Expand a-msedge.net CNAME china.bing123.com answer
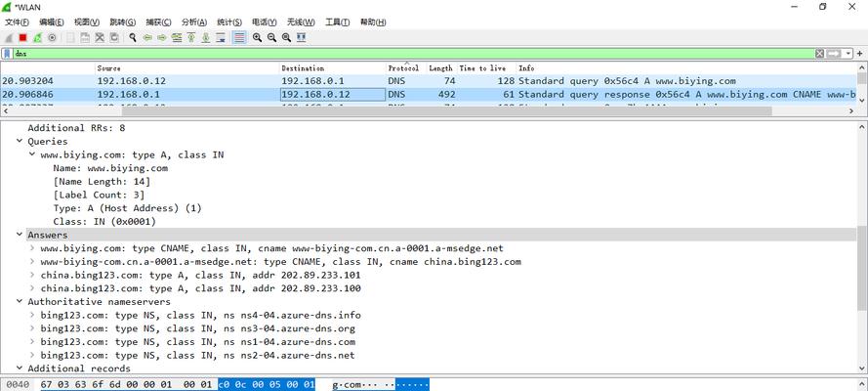Screen dimensions: 868x391 click(x=32, y=261)
